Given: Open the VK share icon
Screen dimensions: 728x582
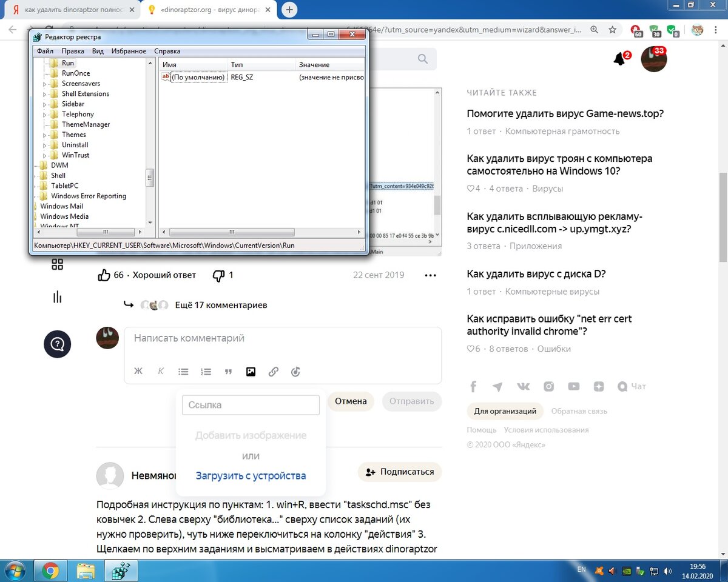Looking at the screenshot, I should (x=523, y=386).
